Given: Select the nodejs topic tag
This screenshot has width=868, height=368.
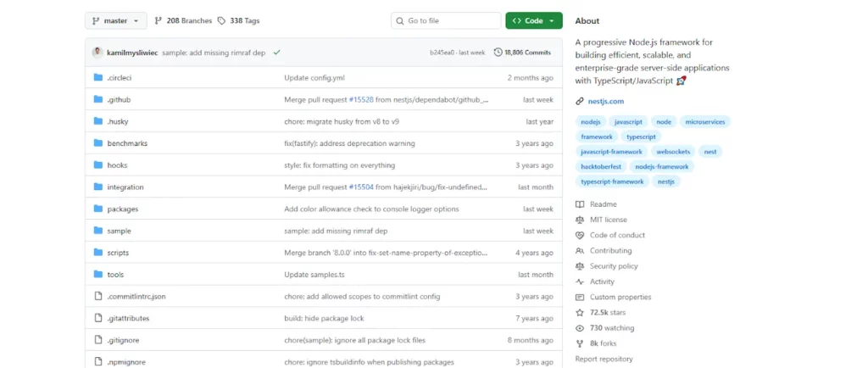Looking at the screenshot, I should coord(591,122).
